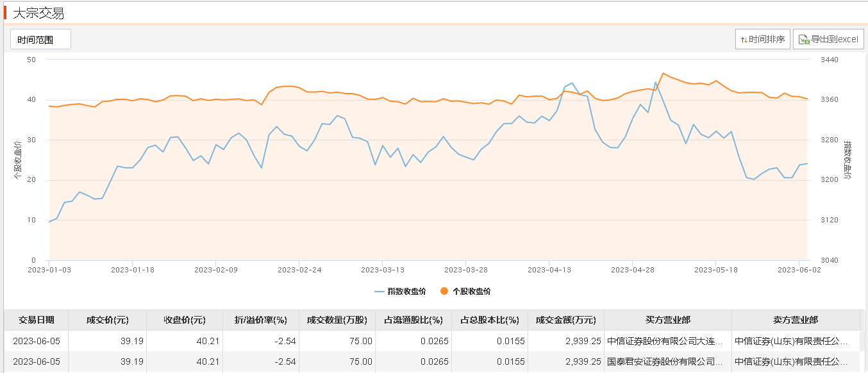Click the 折/溢价率(%) column header
This screenshot has width=868, height=373.
pos(260,320)
